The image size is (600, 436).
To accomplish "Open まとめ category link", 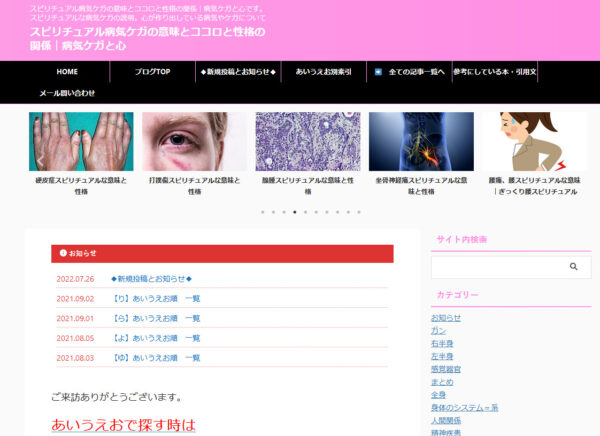I will point(442,382).
